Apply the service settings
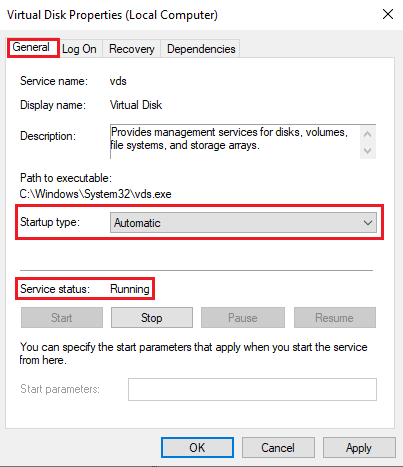 359,448
